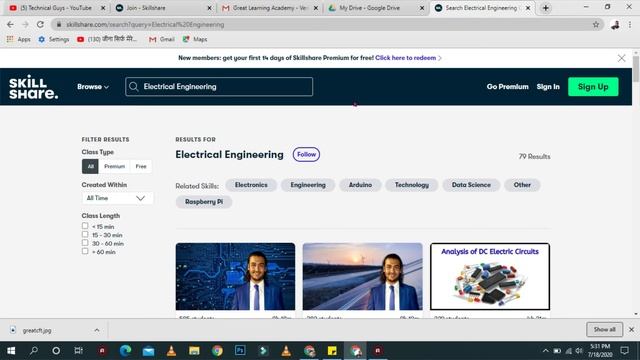640x360 pixels.
Task: Check the over 60 min class length
Action: [85, 251]
